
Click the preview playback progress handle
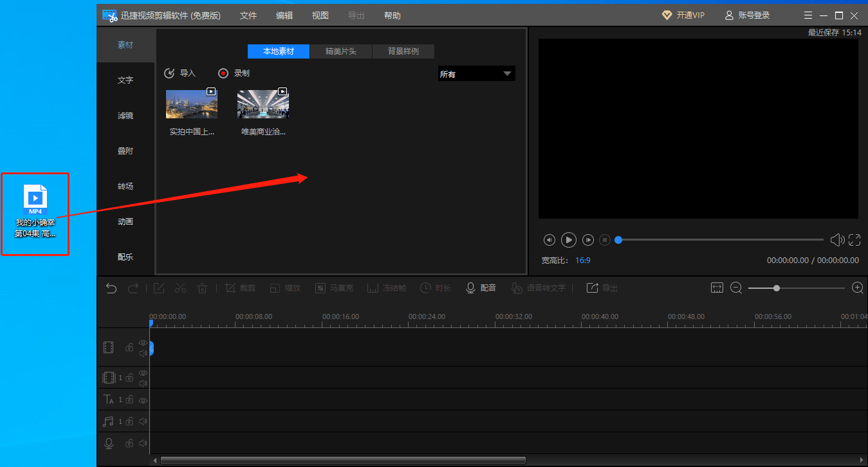[x=618, y=240]
